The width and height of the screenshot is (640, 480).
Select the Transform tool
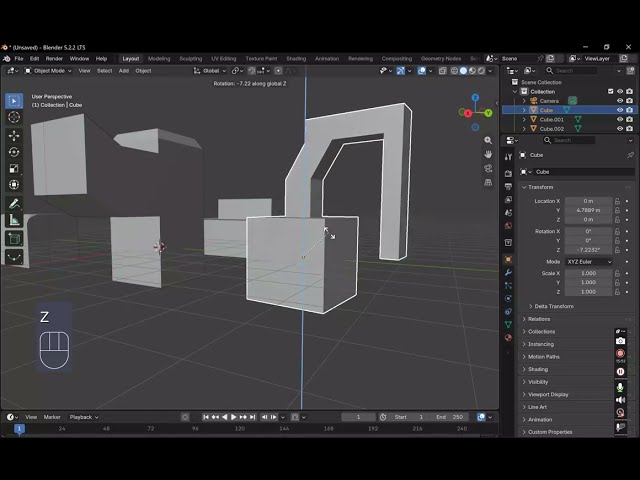[14, 184]
